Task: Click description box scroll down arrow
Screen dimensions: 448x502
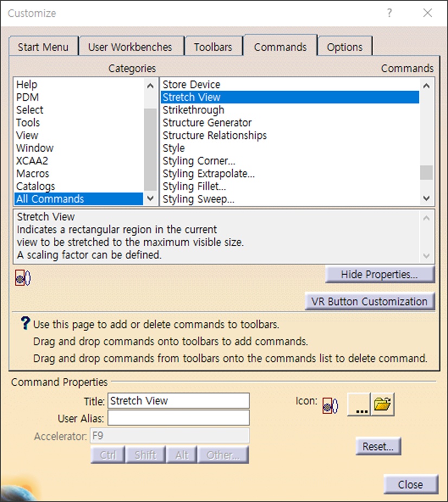Action: pos(426,256)
